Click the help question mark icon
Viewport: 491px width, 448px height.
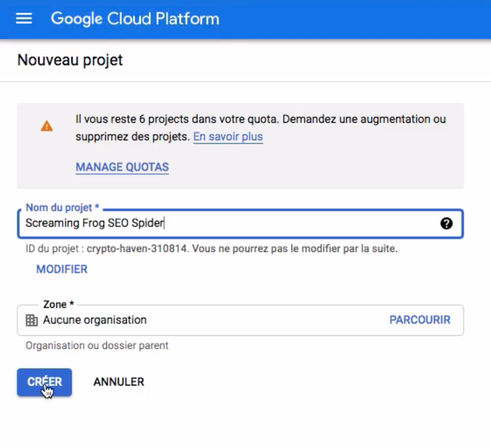tap(446, 224)
